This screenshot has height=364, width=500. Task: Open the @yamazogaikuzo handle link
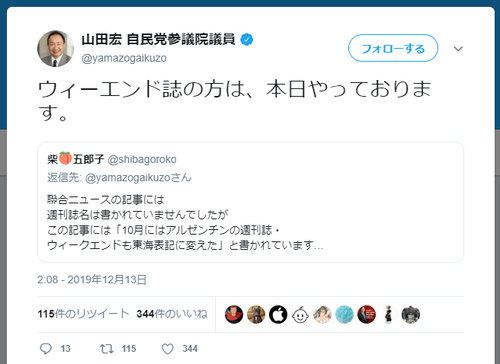click(124, 58)
